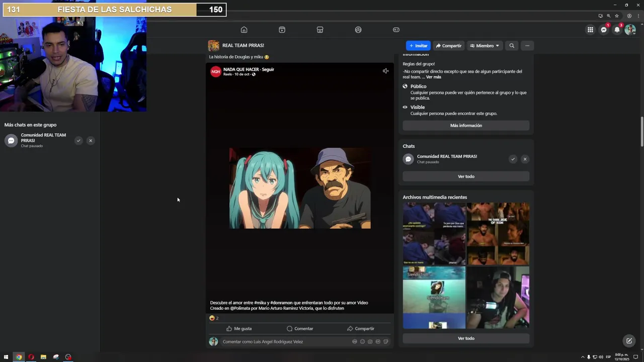Screen dimensions: 644x362
Task: Open GIF picker in comment box
Action: click(x=378, y=341)
